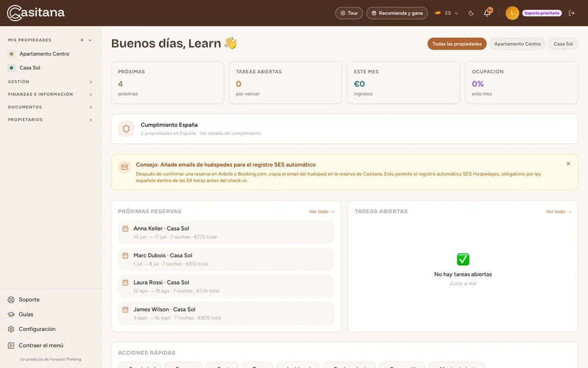Viewport: 588px width, 368px height.
Task: View all tareas abiertas
Action: click(x=559, y=212)
